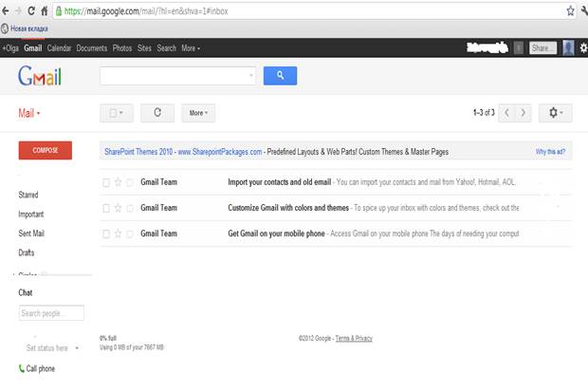Select the 'Get Gmail on your mobile phone' checkbox
The width and height of the screenshot is (588, 392).
(106, 233)
